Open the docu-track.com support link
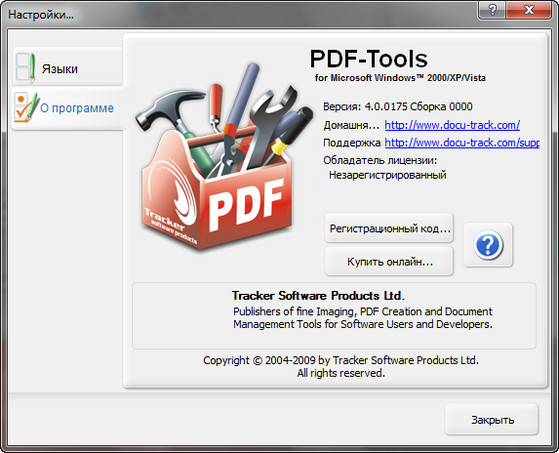Viewport: 559px width, 453px height. (x=462, y=143)
